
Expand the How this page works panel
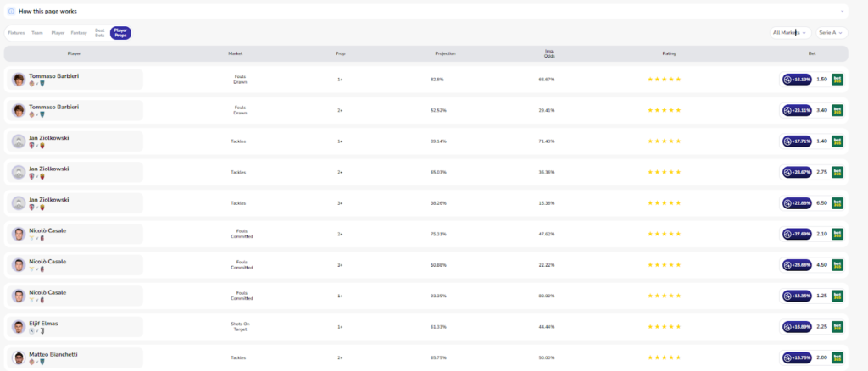click(843, 12)
